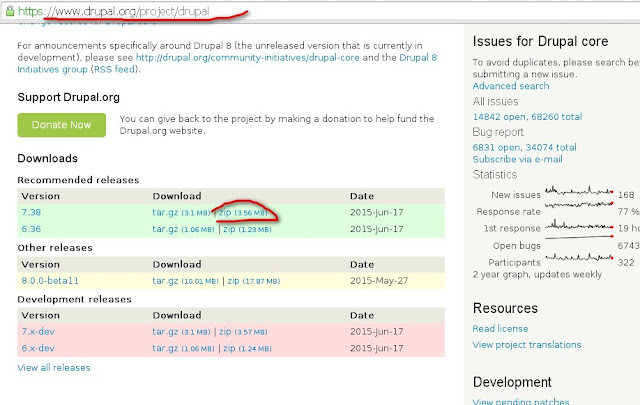Click the Resources heading
The width and height of the screenshot is (640, 405).
click(505, 308)
